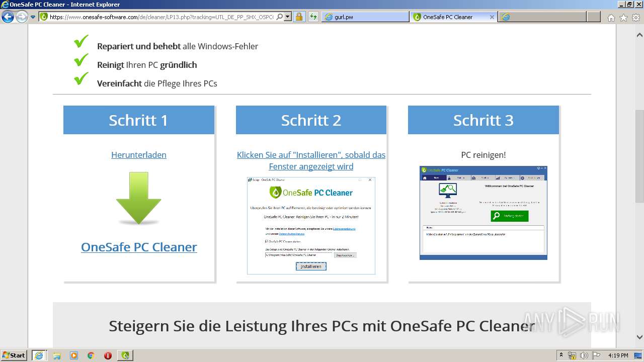Click the OneSafe taskbar icon
644x362 pixels.
pyautogui.click(x=125, y=355)
